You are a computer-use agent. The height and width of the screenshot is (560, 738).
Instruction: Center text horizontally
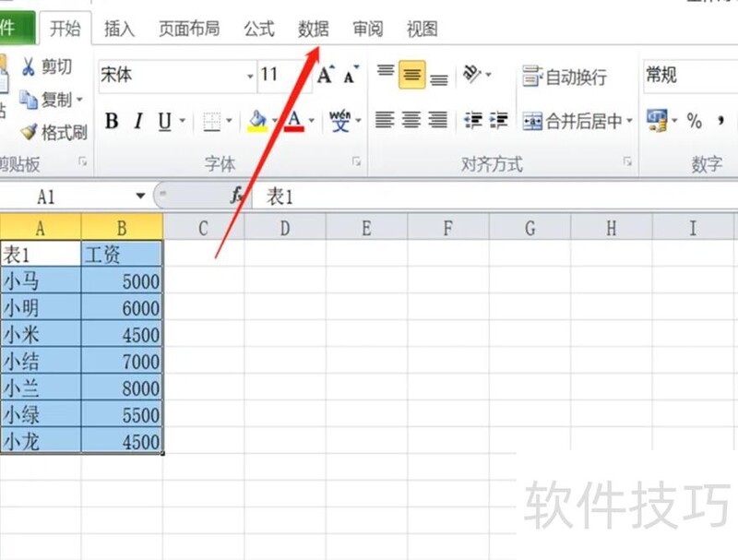coord(411,120)
